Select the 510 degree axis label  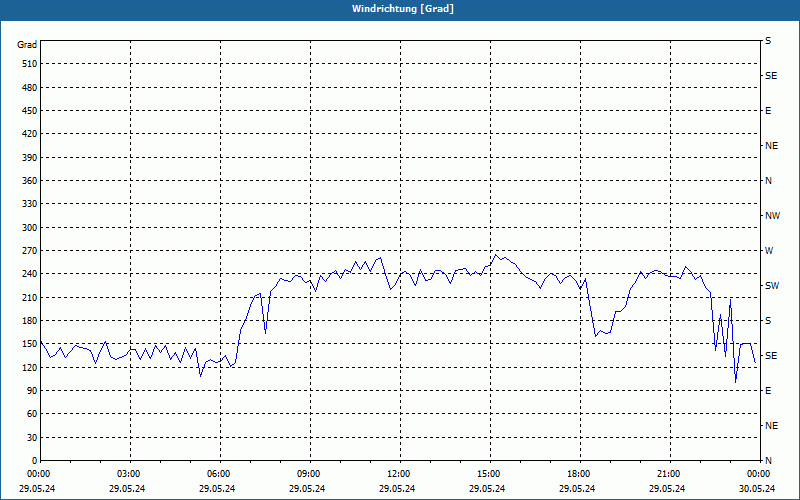pos(30,64)
